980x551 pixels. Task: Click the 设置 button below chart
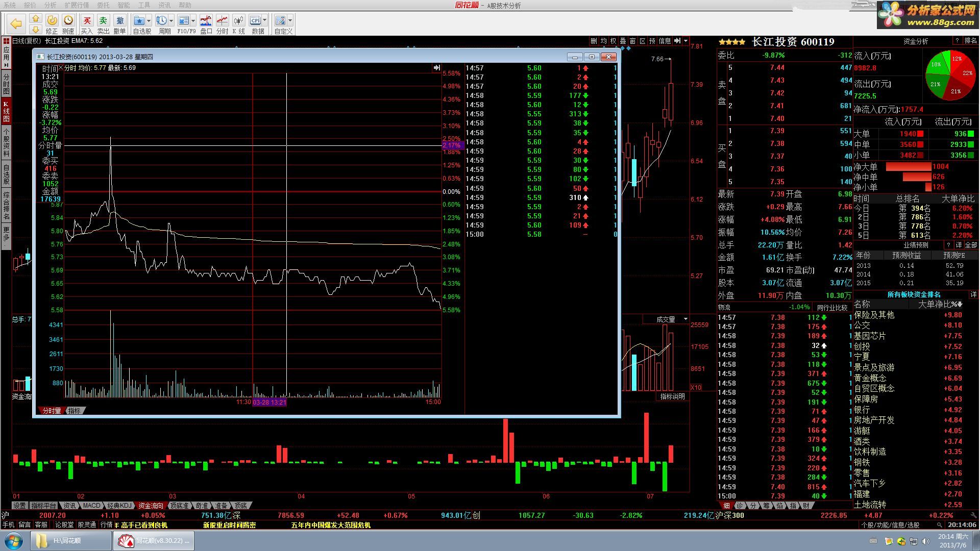click(20, 506)
